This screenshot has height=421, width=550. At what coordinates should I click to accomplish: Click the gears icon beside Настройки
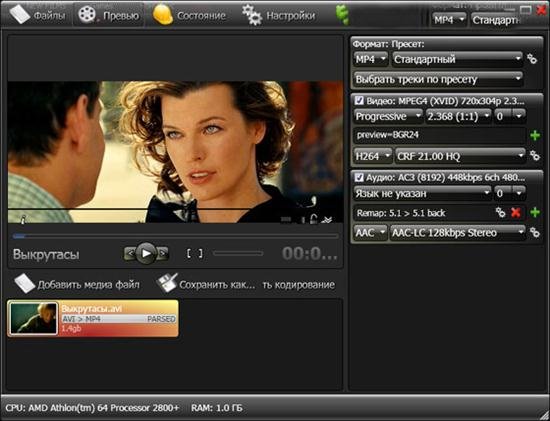252,15
